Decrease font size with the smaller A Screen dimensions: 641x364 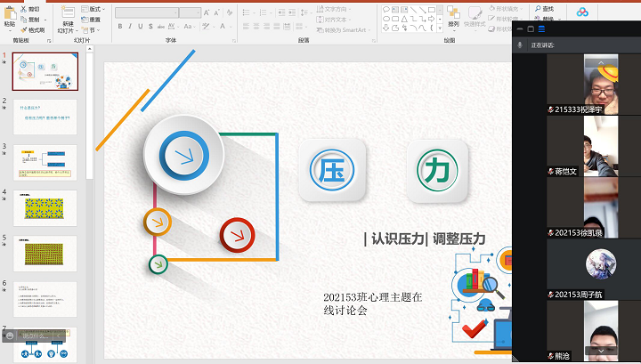[216, 13]
